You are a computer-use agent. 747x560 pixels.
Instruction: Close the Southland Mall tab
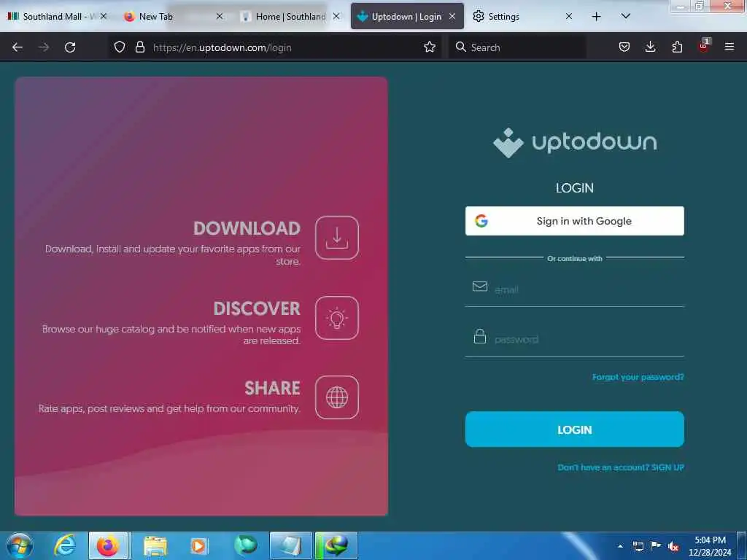coord(104,17)
